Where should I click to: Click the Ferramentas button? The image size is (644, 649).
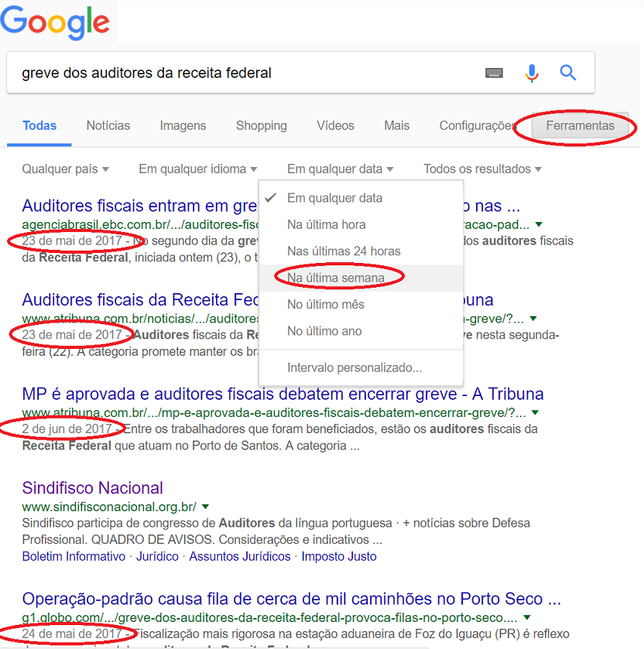pyautogui.click(x=581, y=125)
